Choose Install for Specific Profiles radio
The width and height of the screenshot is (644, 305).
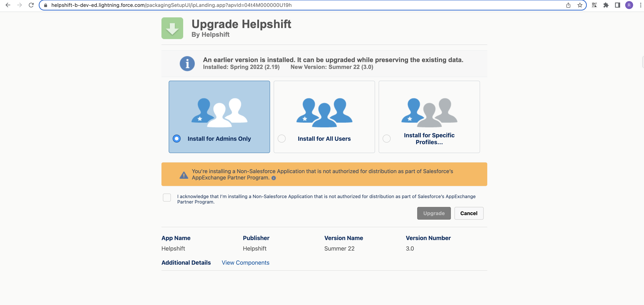[x=386, y=139]
